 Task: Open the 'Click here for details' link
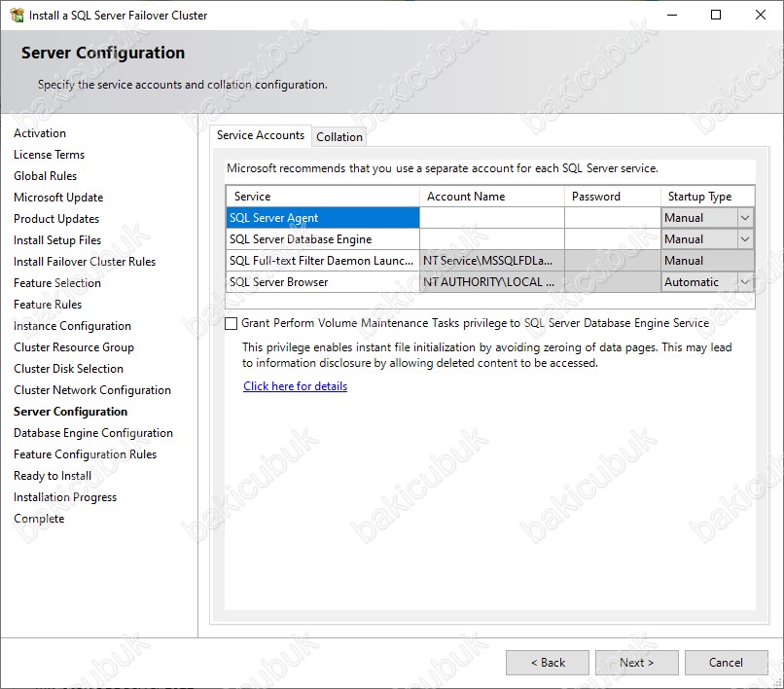click(x=295, y=386)
